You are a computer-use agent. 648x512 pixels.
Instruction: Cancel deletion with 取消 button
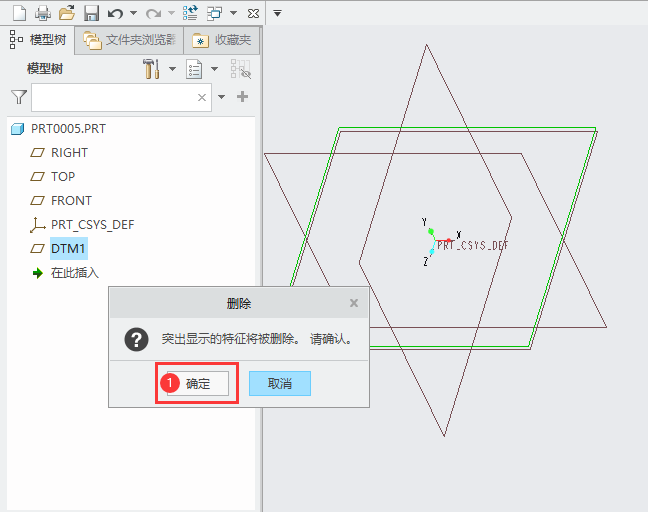[280, 383]
